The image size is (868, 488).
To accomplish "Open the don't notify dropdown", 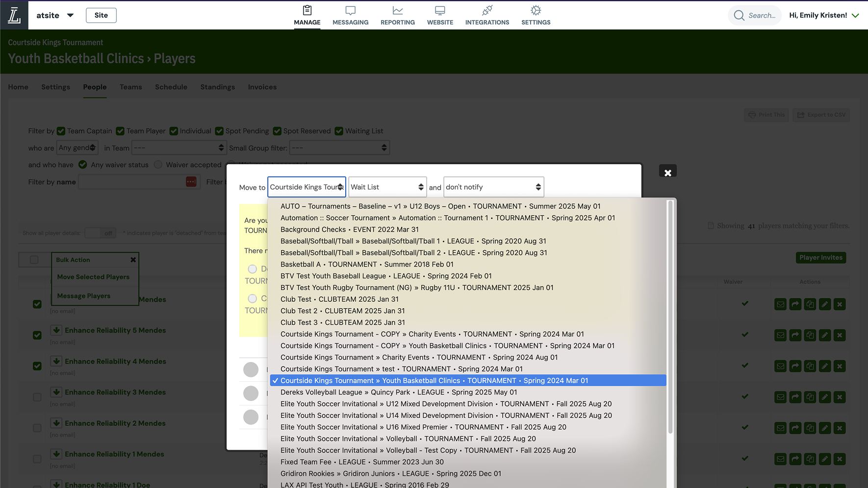I will pyautogui.click(x=493, y=187).
